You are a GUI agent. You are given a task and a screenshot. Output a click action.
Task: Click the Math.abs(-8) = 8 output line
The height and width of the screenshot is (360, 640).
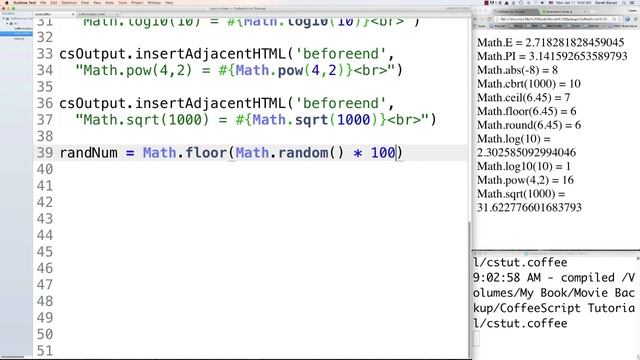coord(517,70)
